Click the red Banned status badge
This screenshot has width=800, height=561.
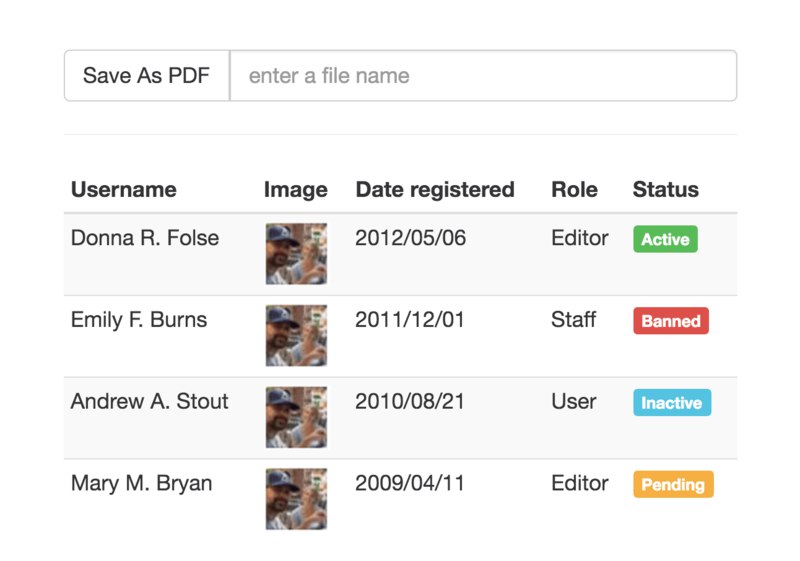[671, 321]
